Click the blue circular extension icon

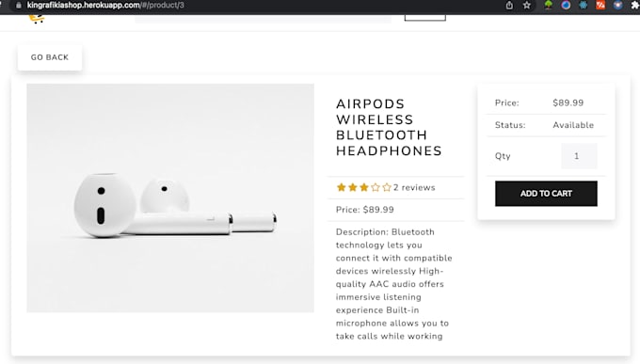[566, 5]
